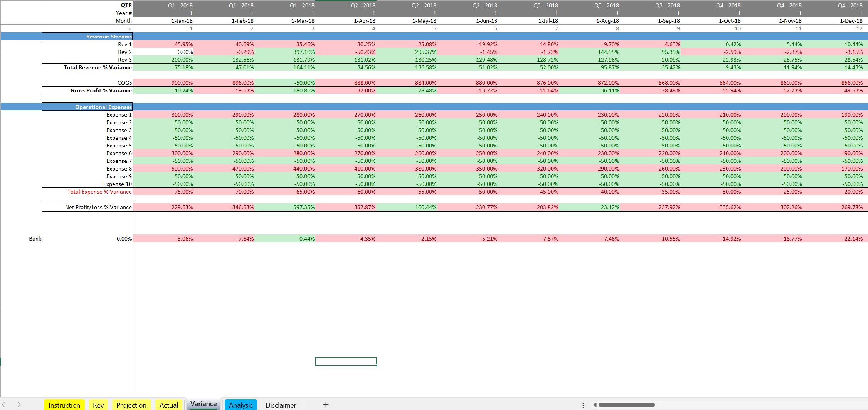Viewport: 868px width, 410px height.
Task: Select the 1-Sep-18 month cell
Action: tap(650, 21)
